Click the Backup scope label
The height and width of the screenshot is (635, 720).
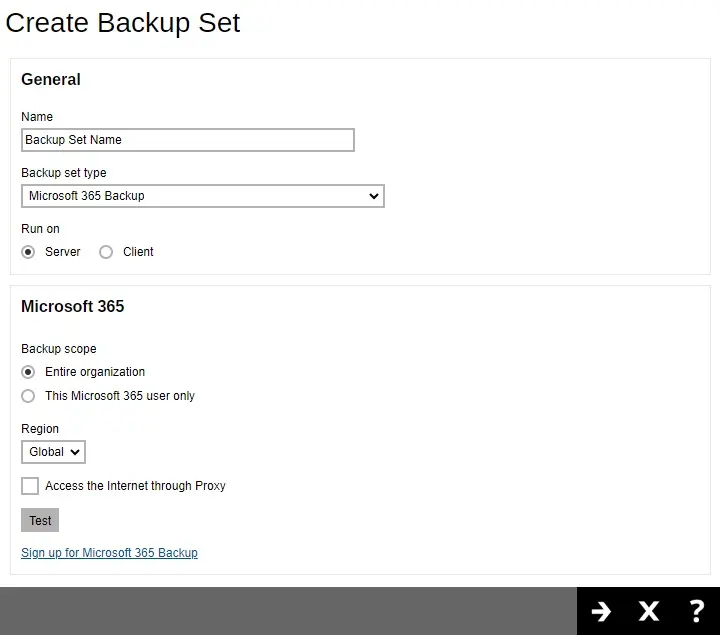point(58,349)
